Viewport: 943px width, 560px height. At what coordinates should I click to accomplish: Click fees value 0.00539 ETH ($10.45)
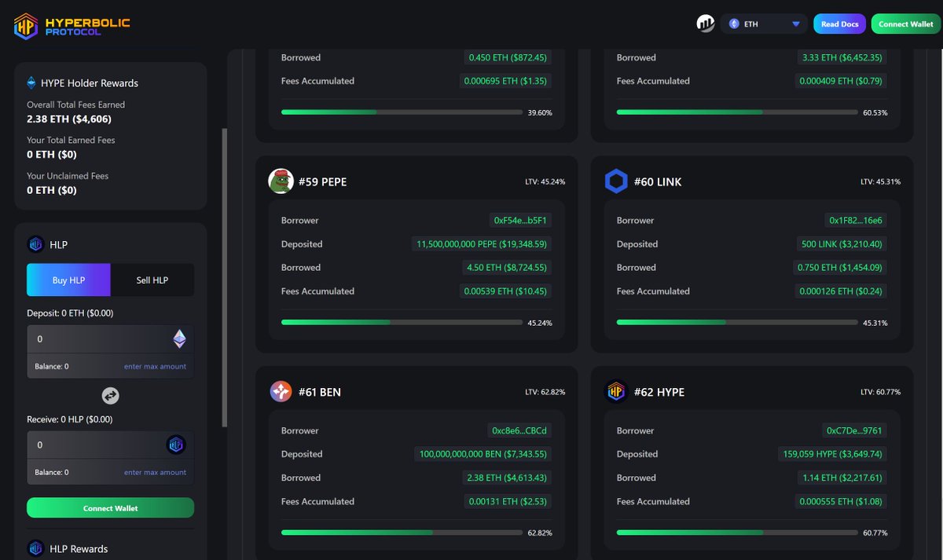(505, 291)
